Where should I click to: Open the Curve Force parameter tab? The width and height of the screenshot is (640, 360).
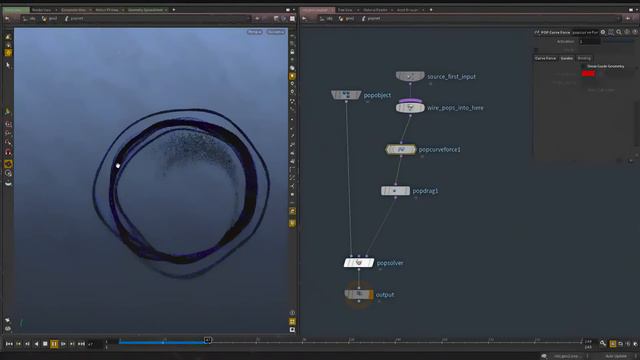pos(545,58)
